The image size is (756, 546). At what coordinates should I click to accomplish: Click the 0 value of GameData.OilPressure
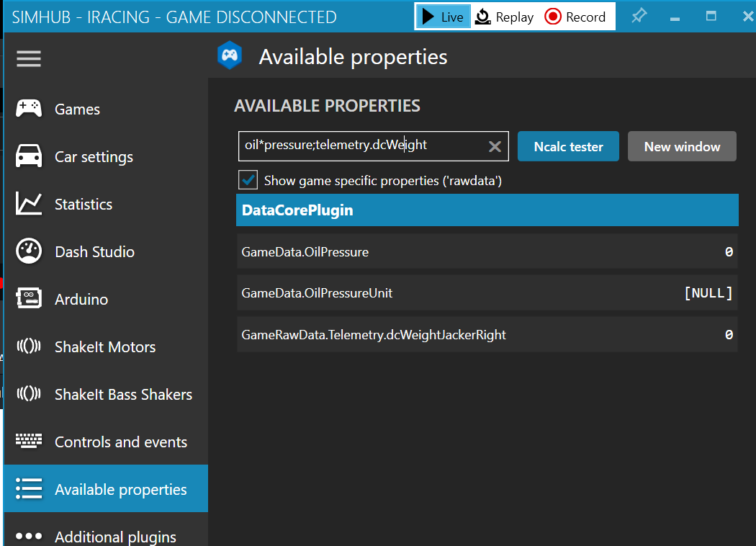pos(729,251)
